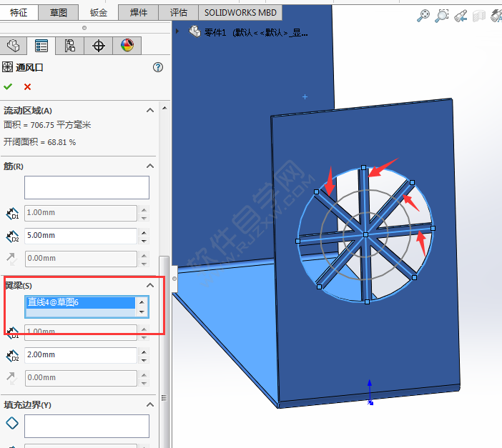The height and width of the screenshot is (448, 502).
Task: Click the rib D2 width icon
Action: pyautogui.click(x=12, y=237)
